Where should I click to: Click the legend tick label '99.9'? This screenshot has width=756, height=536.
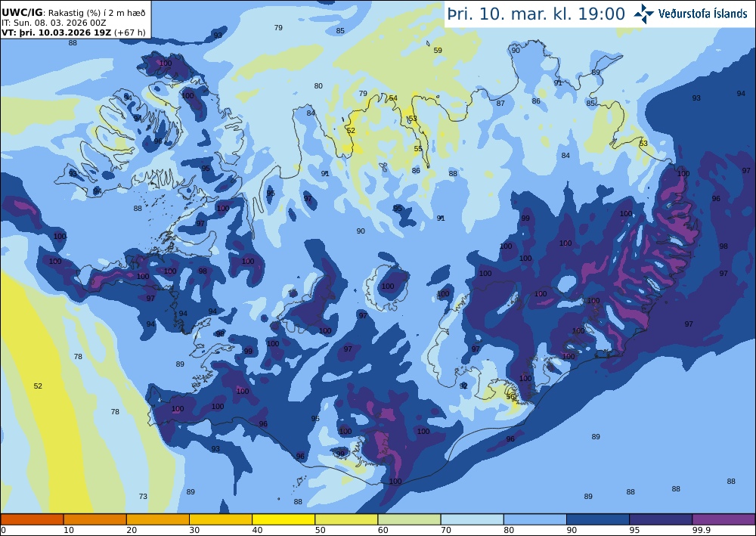point(701,530)
